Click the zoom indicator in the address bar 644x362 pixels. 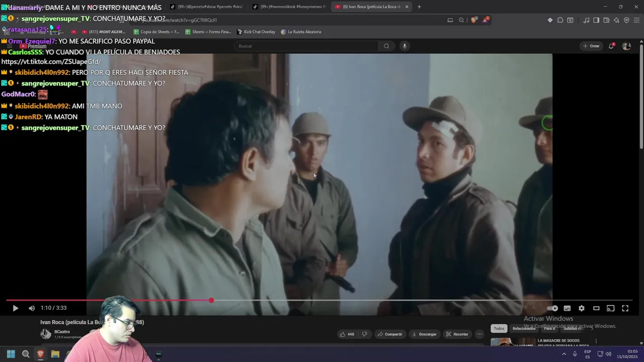coord(461,20)
